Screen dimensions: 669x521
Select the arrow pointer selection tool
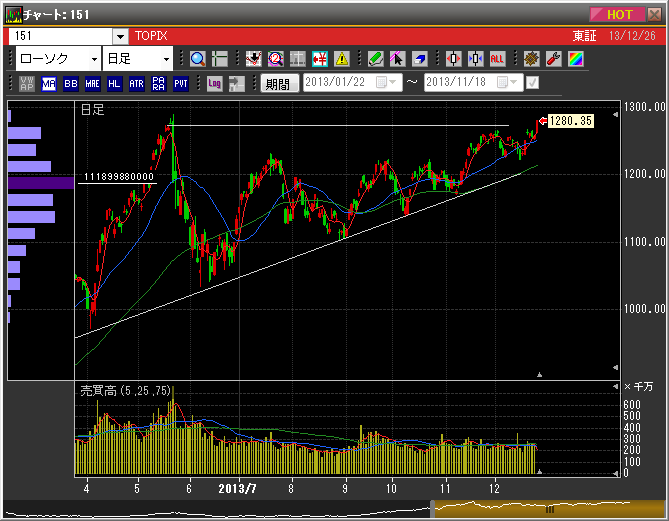click(x=398, y=59)
